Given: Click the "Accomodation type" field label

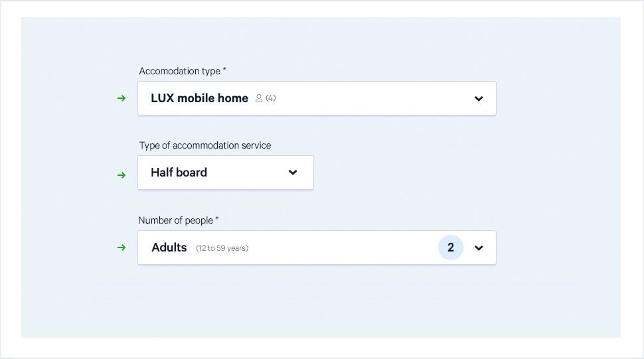Looking at the screenshot, I should pos(180,71).
